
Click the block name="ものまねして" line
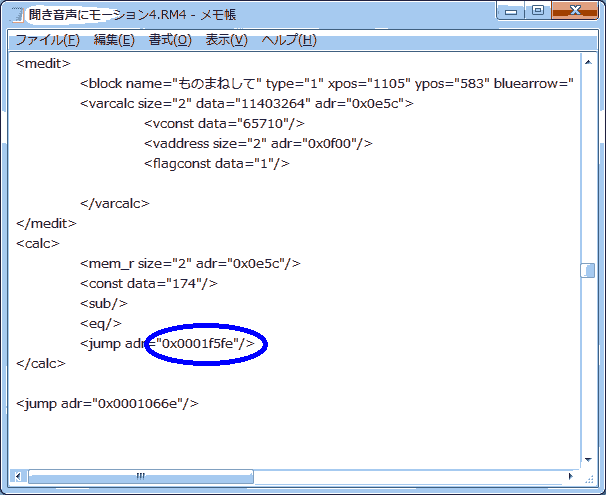point(327,83)
